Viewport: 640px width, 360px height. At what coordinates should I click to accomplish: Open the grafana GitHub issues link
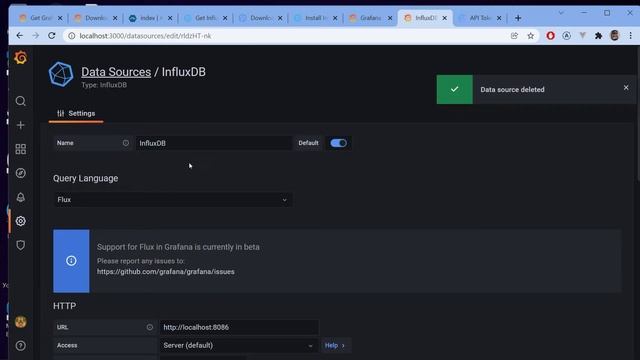[166, 271]
